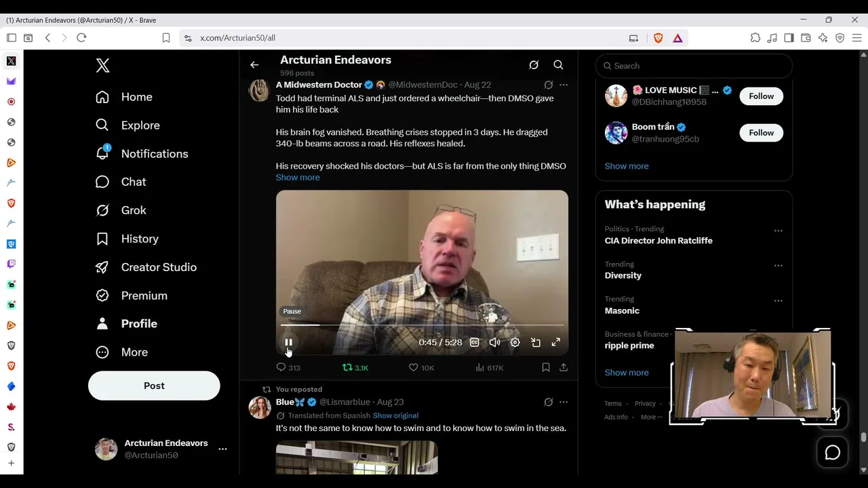Open Brave VPN toolbar icon
This screenshot has width=868, height=488.
click(840, 38)
